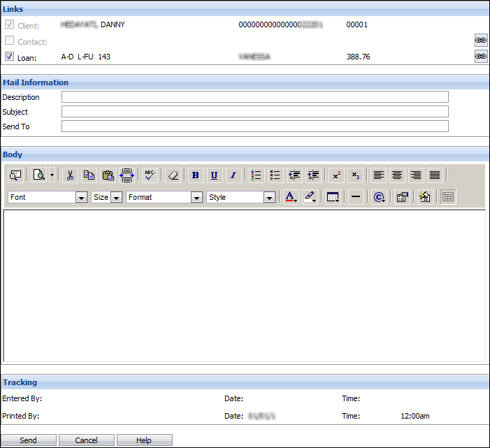The image size is (490, 448).
Task: Open the Size dropdown
Action: (106, 197)
